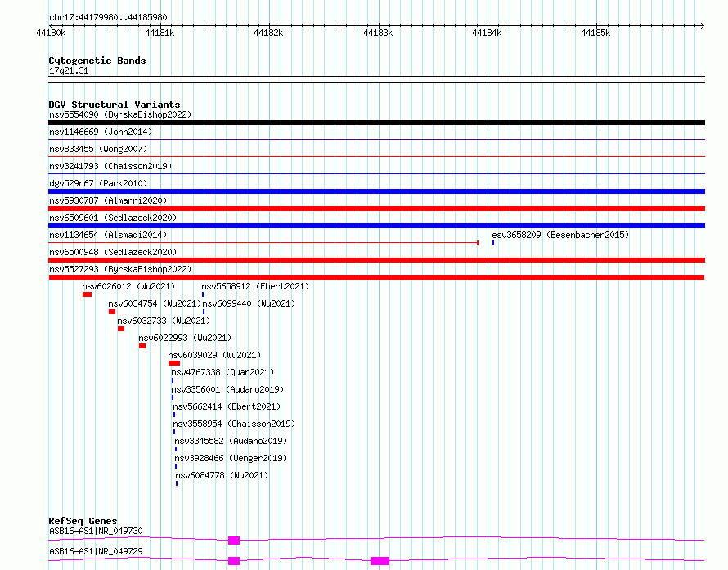This screenshot has width=728, height=570.
Task: Open the nsv5658912 (Ebert2021) label
Action: coord(255,286)
